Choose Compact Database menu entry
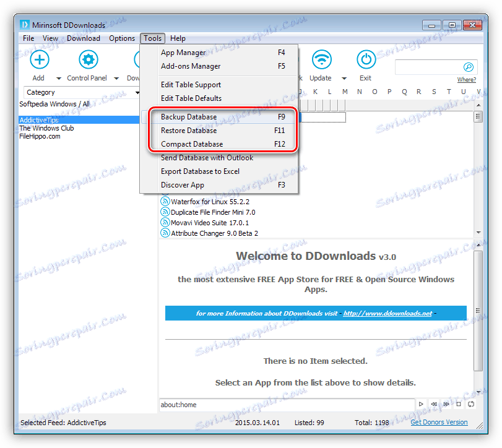This screenshot has width=502, height=448. click(219, 144)
